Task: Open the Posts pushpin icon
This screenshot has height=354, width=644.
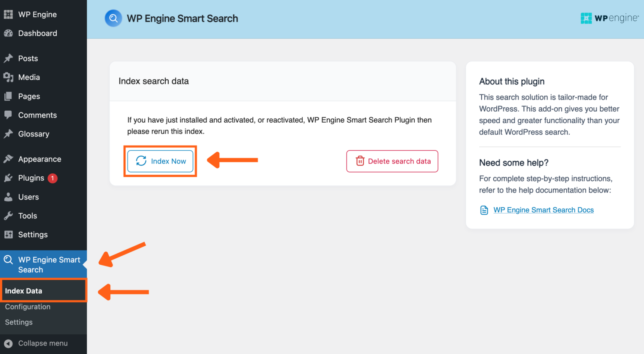Action: 8,58
